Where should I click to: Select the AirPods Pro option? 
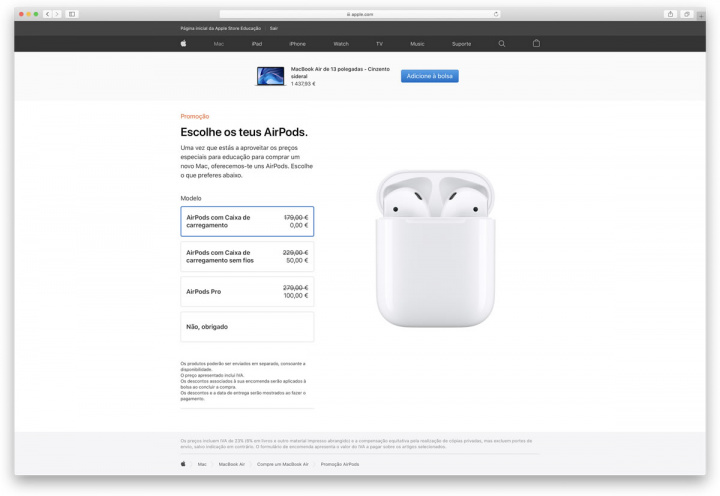coord(247,292)
